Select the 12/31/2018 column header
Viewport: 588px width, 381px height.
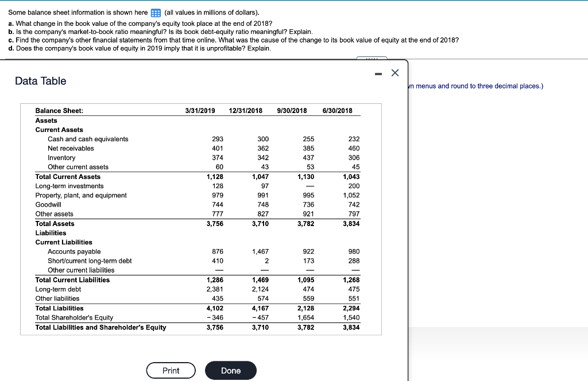click(247, 110)
